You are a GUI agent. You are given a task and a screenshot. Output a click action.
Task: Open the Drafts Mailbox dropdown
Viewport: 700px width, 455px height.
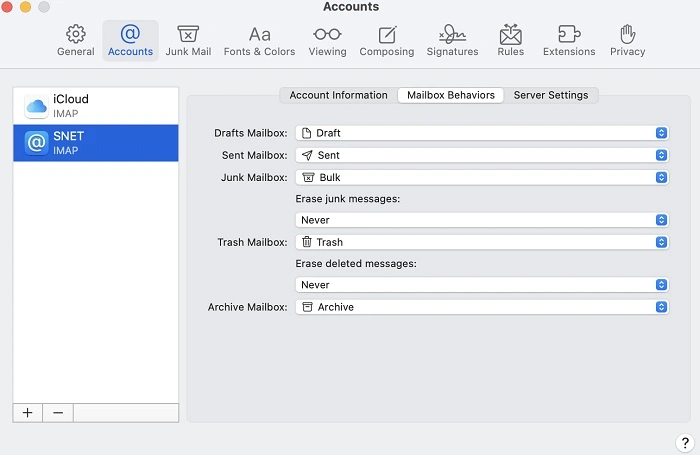click(x=482, y=133)
